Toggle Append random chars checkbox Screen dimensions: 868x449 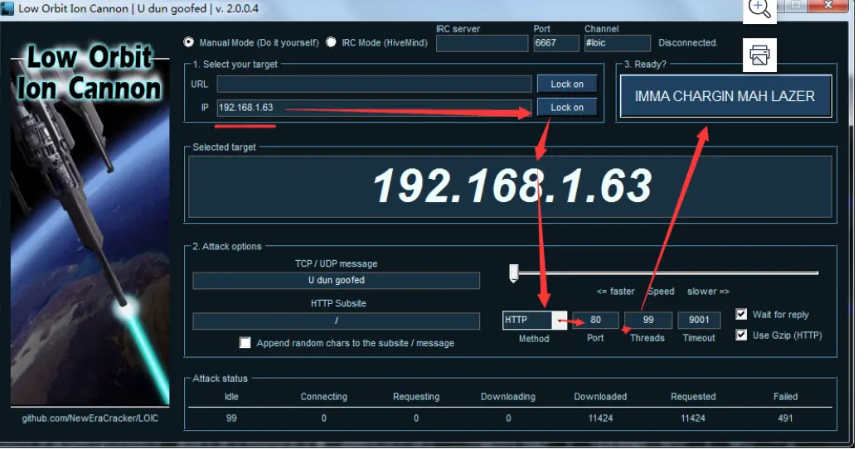click(245, 343)
